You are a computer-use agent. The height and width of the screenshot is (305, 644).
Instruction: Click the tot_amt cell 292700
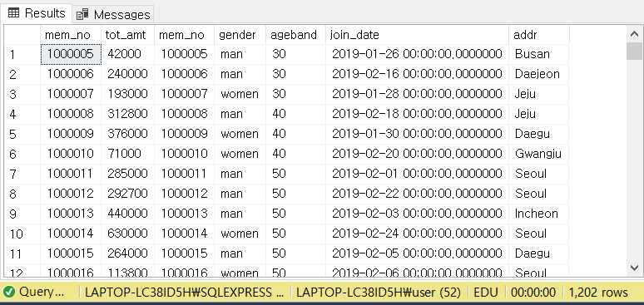tap(128, 194)
